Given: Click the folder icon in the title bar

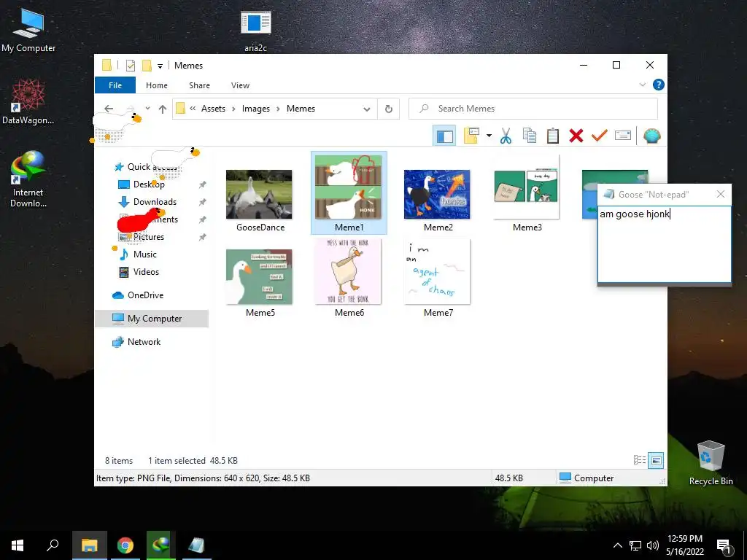Looking at the screenshot, I should [107, 65].
